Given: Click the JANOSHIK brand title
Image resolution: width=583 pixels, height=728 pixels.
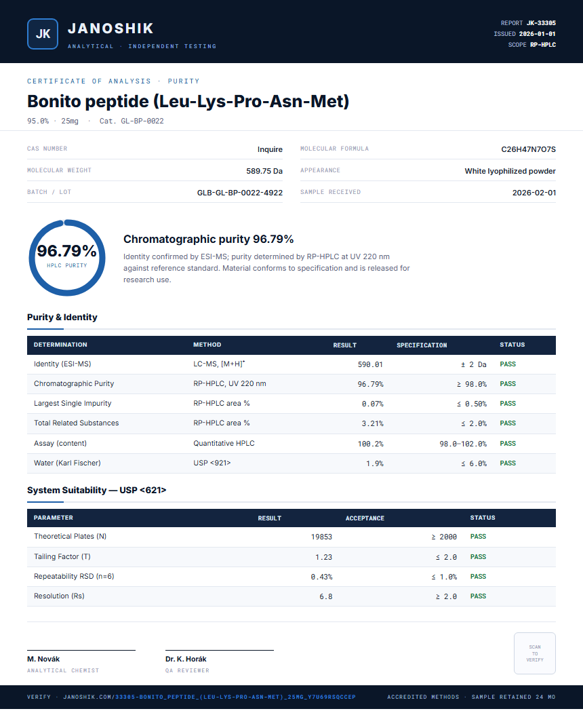Looking at the screenshot, I should click(110, 28).
